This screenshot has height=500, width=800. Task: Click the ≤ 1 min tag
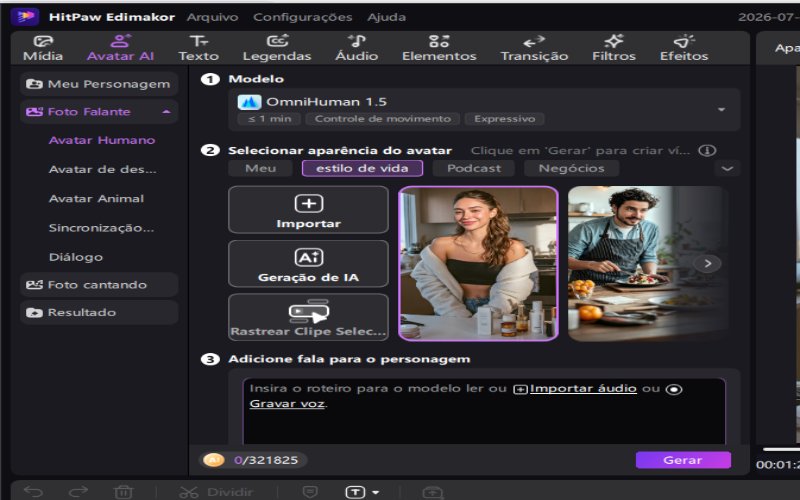click(x=269, y=119)
